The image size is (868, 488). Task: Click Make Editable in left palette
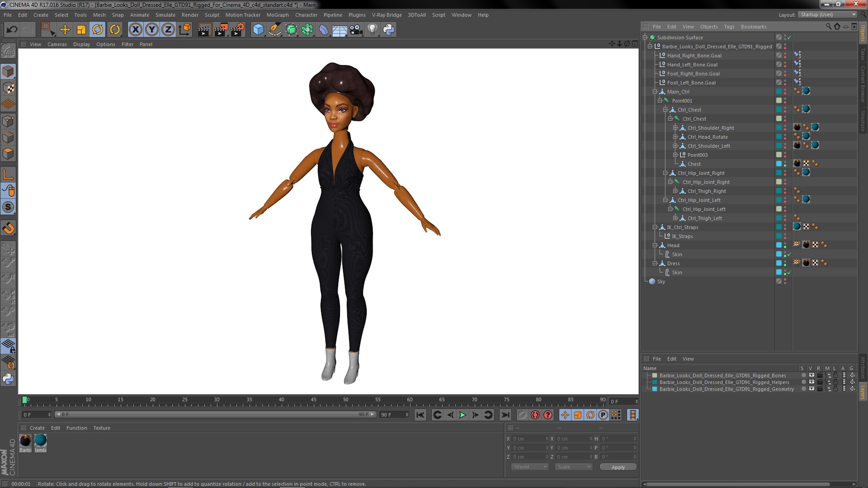[8, 51]
